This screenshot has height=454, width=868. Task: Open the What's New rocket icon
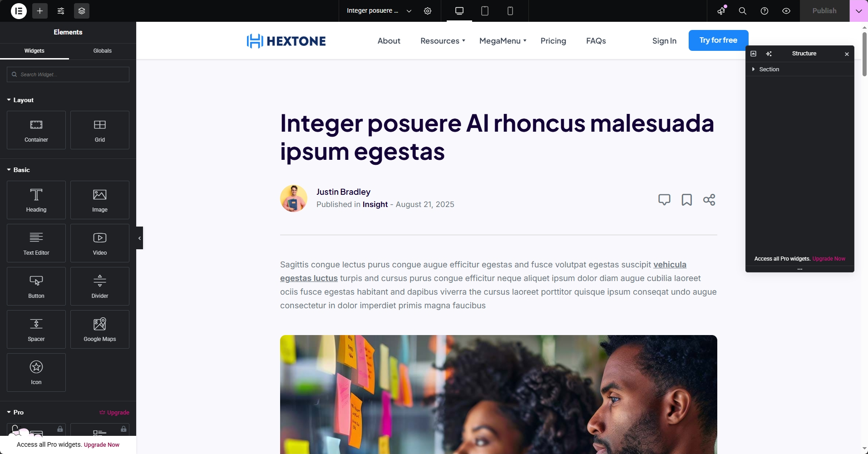tap(721, 11)
